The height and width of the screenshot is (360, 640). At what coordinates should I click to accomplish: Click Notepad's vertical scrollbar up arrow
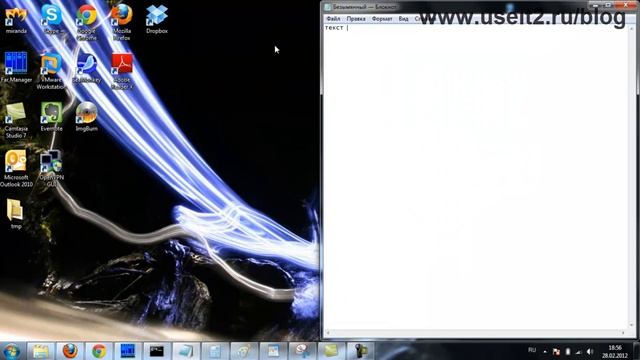coord(632,28)
